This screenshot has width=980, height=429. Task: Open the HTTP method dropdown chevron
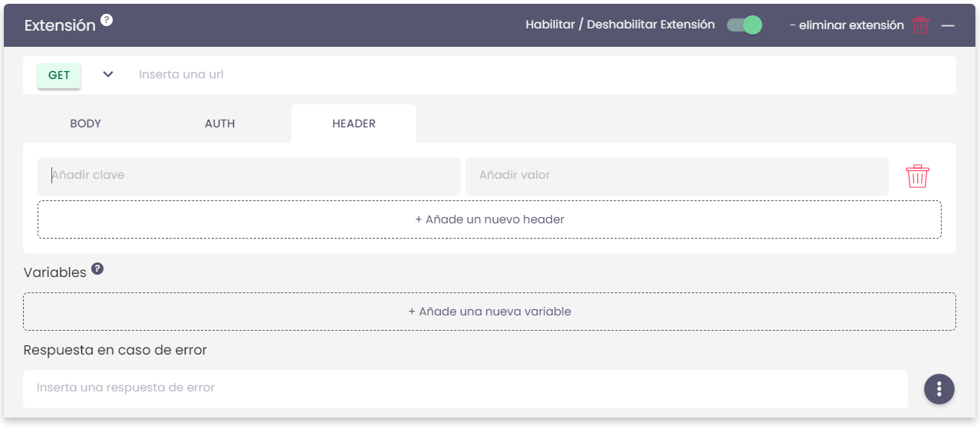108,74
